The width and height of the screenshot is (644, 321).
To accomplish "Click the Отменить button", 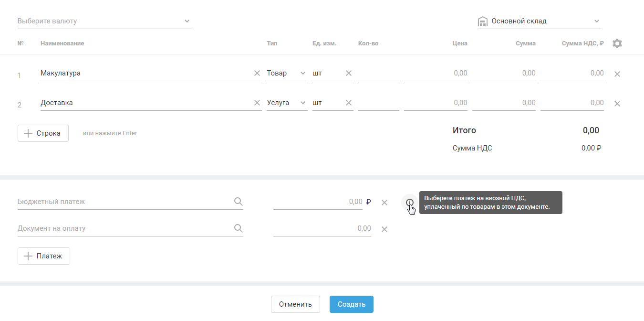I will point(295,304).
